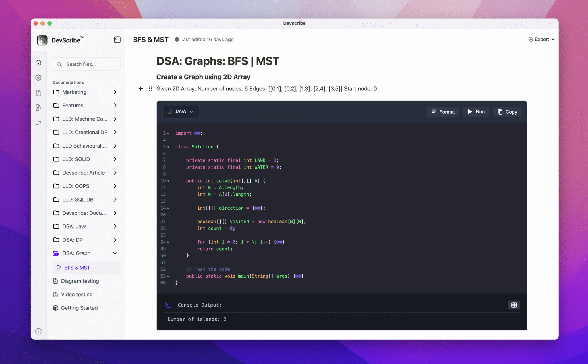Click the console prompt icon

(168, 305)
